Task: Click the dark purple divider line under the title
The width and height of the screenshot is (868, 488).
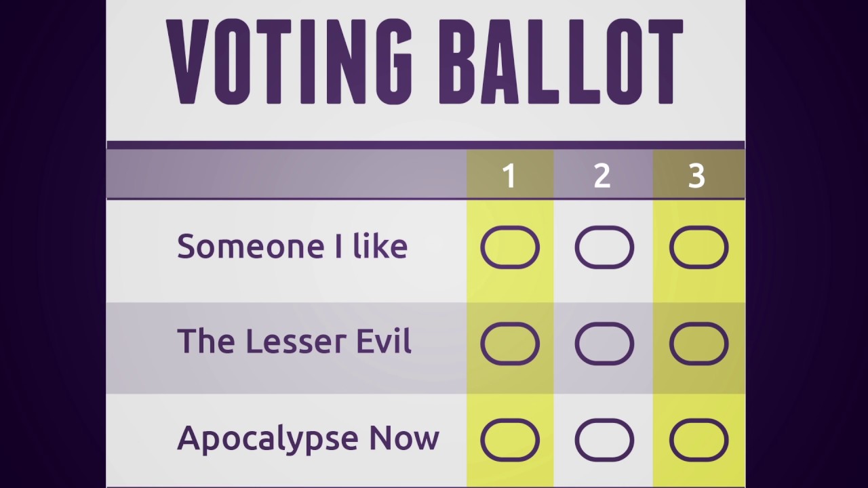Action: tap(425, 144)
